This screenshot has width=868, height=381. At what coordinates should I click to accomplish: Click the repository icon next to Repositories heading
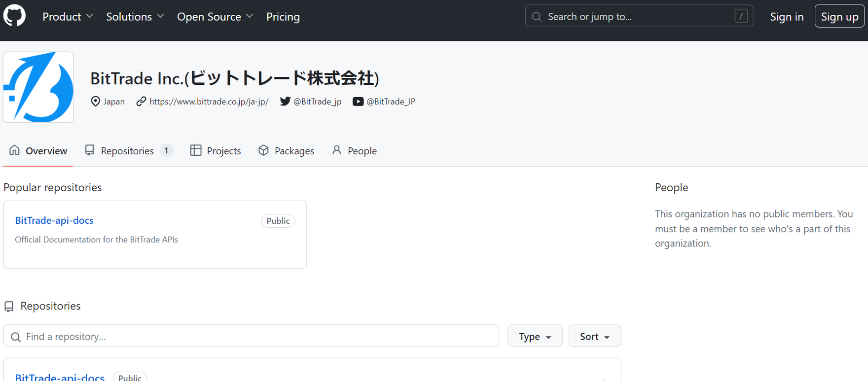9,307
